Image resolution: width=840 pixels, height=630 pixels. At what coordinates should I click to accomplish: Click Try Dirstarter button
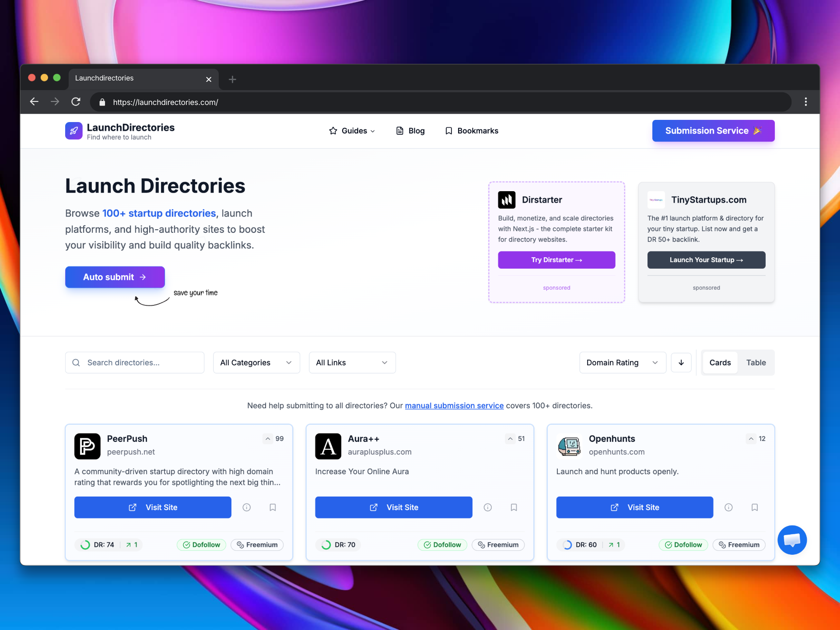[x=556, y=260]
